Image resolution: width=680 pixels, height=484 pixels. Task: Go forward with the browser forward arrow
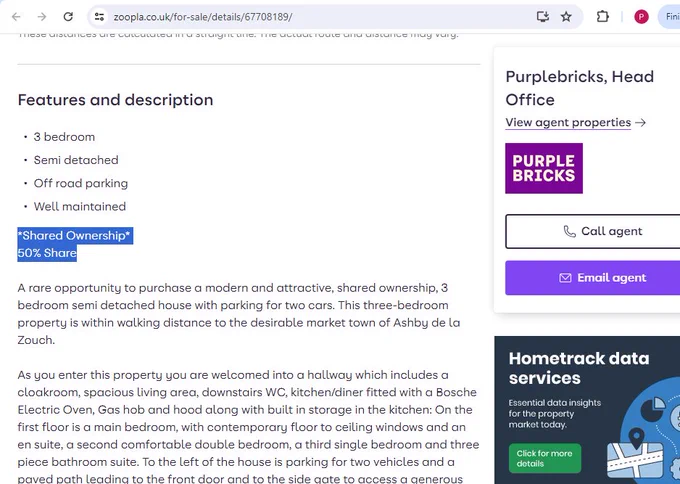[42, 17]
